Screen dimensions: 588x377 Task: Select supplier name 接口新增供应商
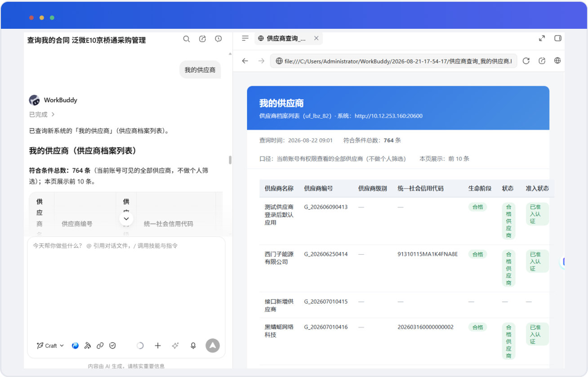point(279,305)
